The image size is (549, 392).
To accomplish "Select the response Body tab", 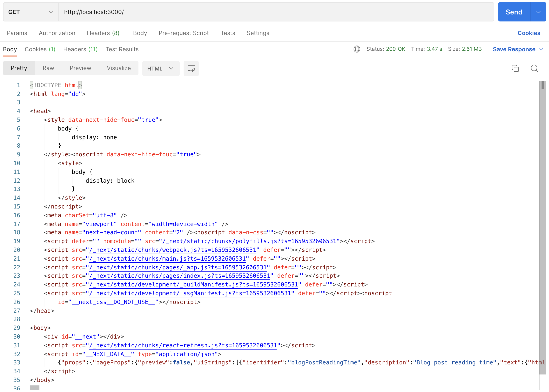I will [10, 49].
